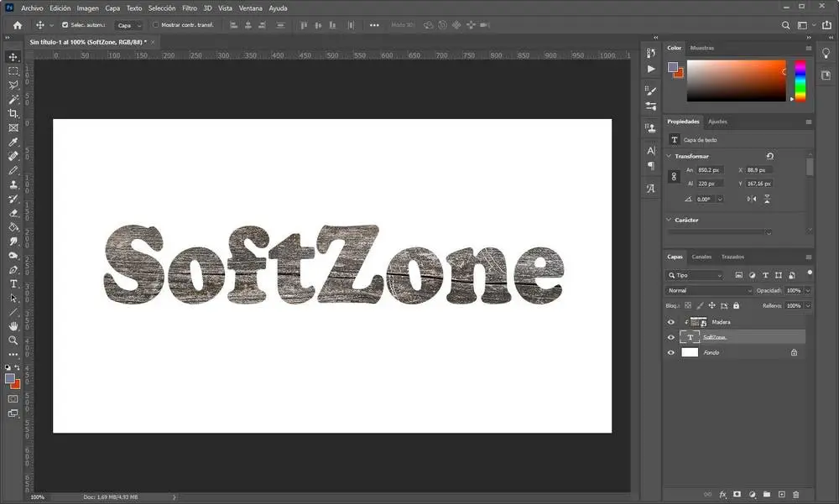
Task: Select the Zoom tool in the toolbox
Action: click(13, 340)
